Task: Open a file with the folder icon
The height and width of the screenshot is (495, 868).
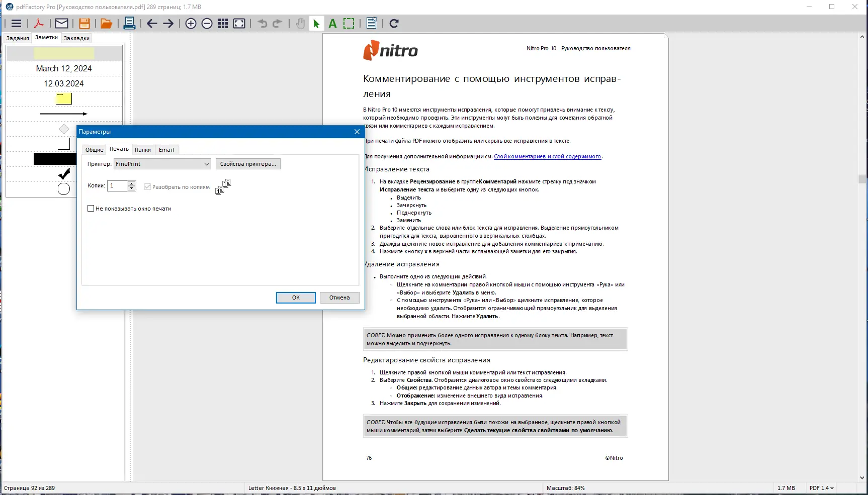Action: [x=106, y=24]
